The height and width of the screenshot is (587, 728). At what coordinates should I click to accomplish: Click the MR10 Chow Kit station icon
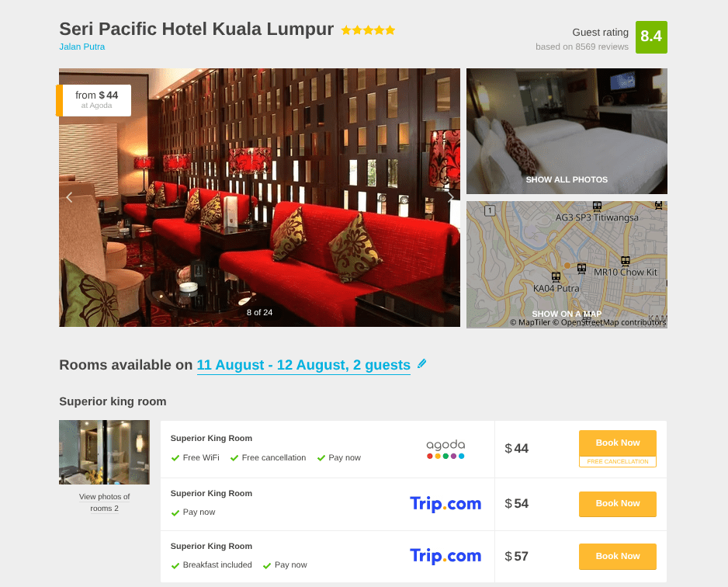click(626, 262)
